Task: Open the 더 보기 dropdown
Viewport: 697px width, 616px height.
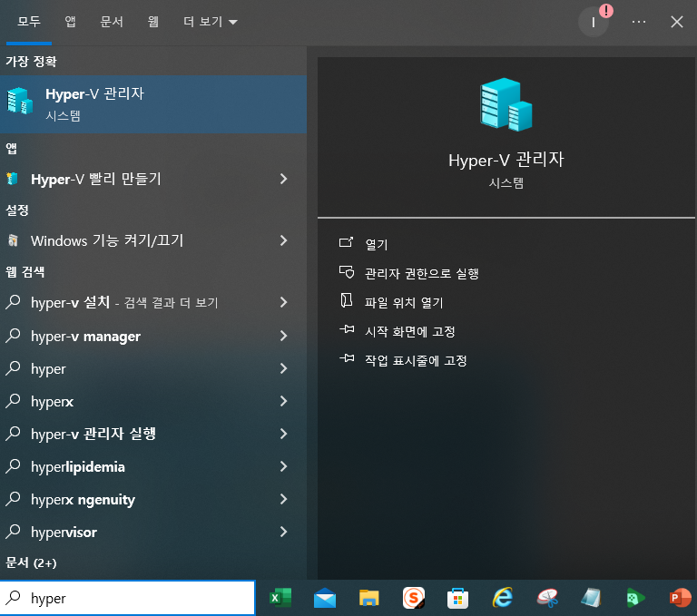Action: (211, 22)
